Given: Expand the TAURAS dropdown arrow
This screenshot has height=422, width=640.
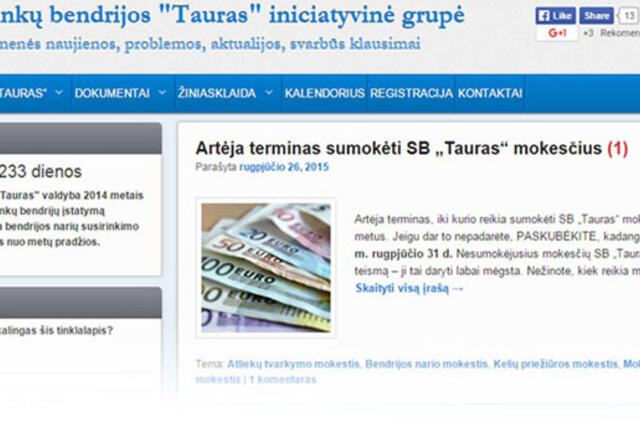Looking at the screenshot, I should click(x=59, y=93).
